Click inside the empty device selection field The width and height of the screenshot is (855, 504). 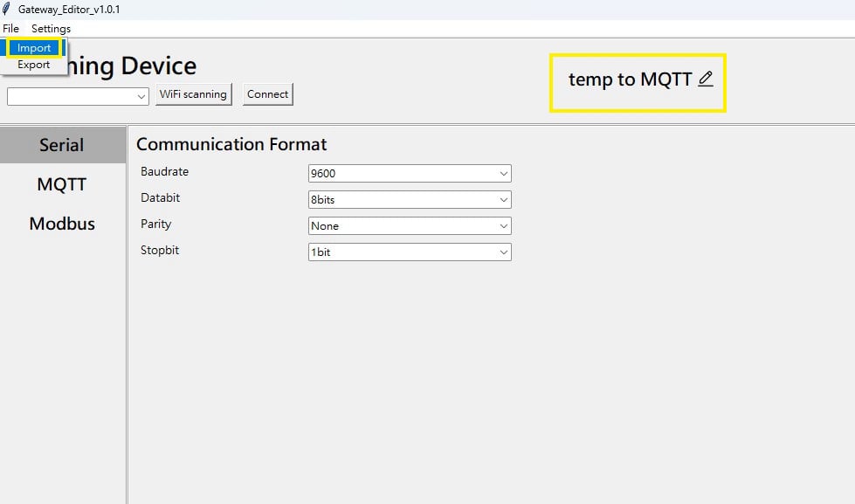click(70, 97)
